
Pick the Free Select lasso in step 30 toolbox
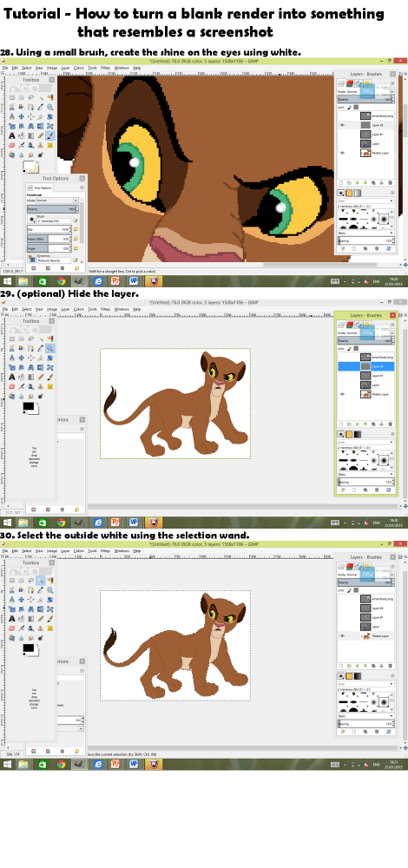(x=31, y=580)
